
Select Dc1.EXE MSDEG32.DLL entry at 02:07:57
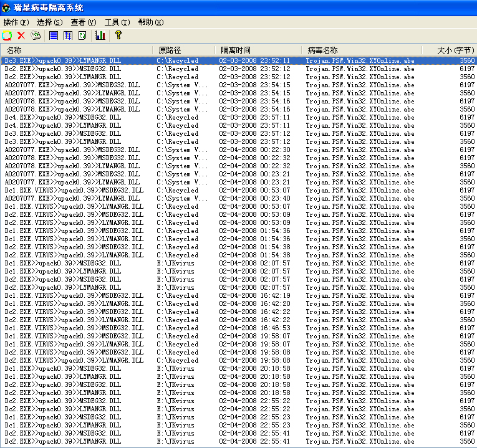tap(63, 263)
